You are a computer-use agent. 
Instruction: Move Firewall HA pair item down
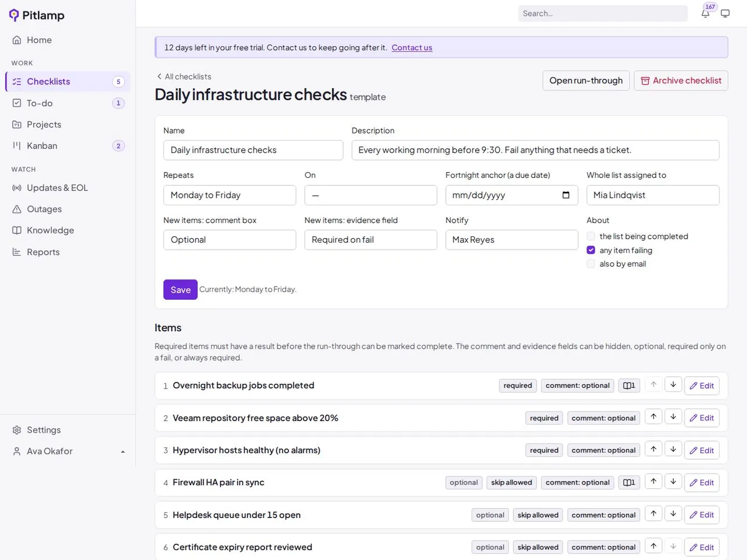pos(673,482)
